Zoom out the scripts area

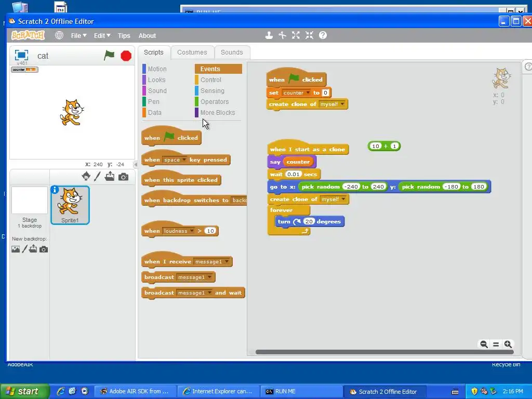[x=484, y=344]
